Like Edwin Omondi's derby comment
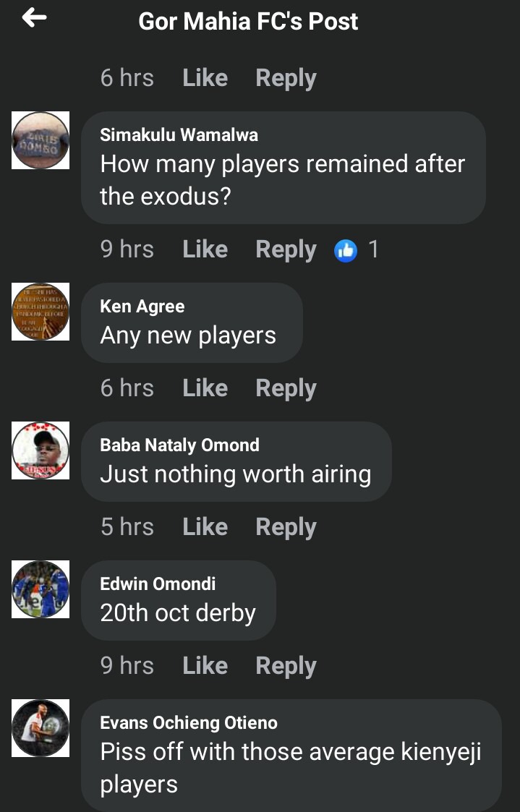This screenshot has height=812, width=520. tap(205, 666)
